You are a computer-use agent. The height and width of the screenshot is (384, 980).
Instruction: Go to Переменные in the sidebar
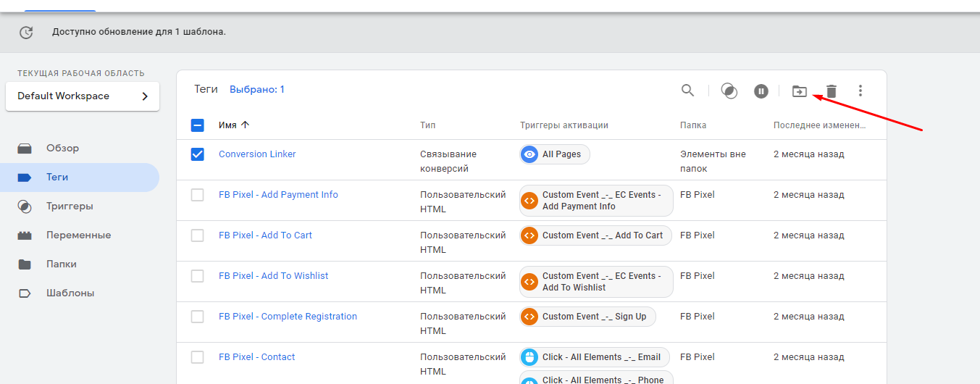pyautogui.click(x=78, y=235)
